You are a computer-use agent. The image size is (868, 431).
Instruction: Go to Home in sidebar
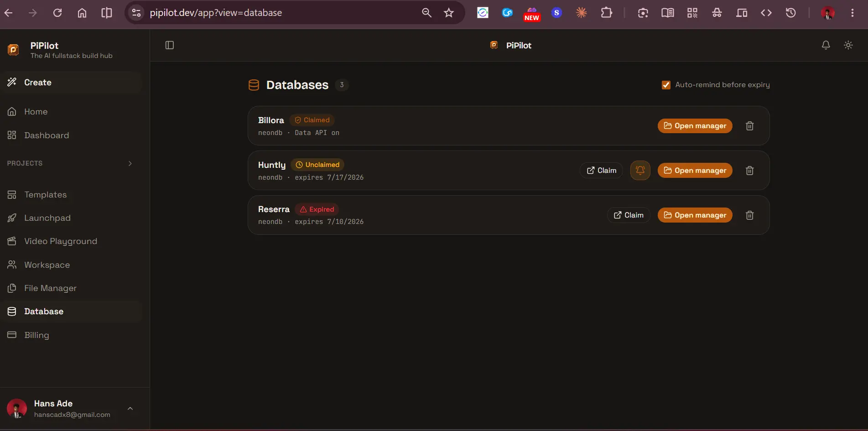point(71,112)
